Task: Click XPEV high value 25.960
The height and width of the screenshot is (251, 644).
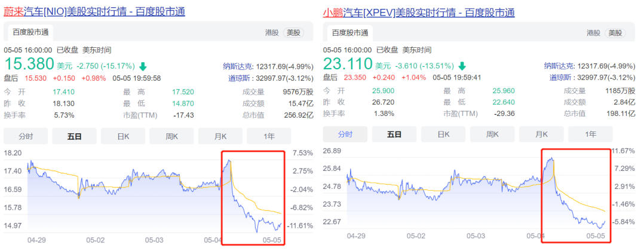Action: (504, 91)
